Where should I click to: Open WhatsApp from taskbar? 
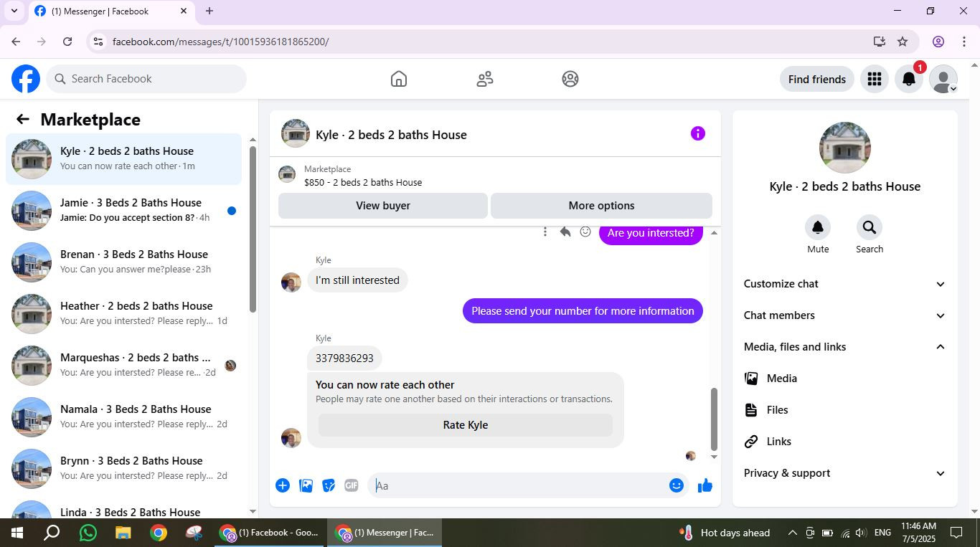coord(88,533)
